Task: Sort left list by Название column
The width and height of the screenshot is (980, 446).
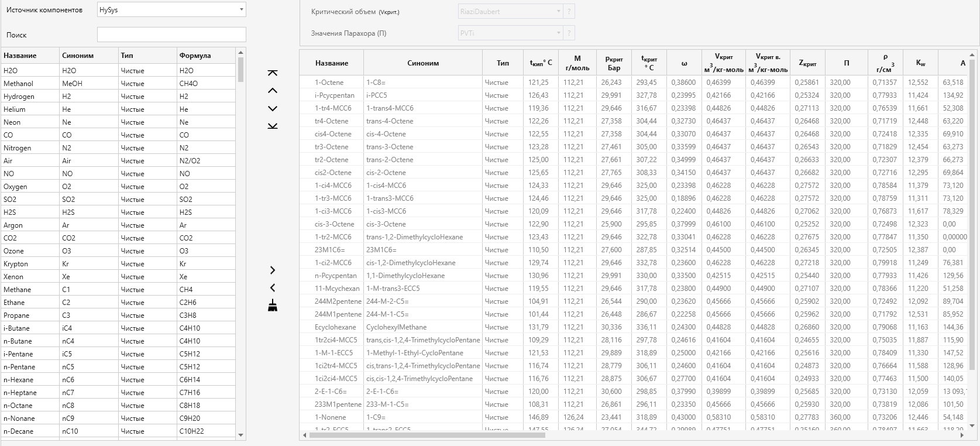Action: pyautogui.click(x=30, y=56)
